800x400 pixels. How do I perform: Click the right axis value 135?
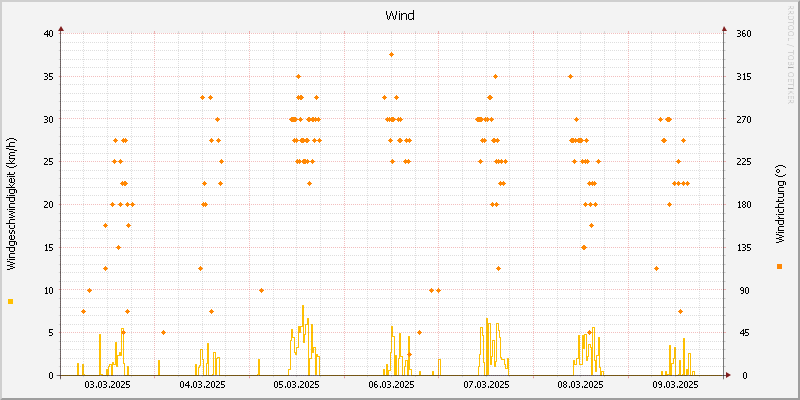[x=744, y=247]
